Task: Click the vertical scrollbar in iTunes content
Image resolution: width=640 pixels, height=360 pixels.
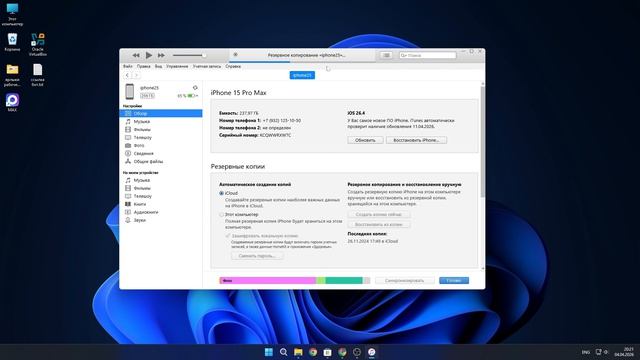Action: tap(483, 141)
